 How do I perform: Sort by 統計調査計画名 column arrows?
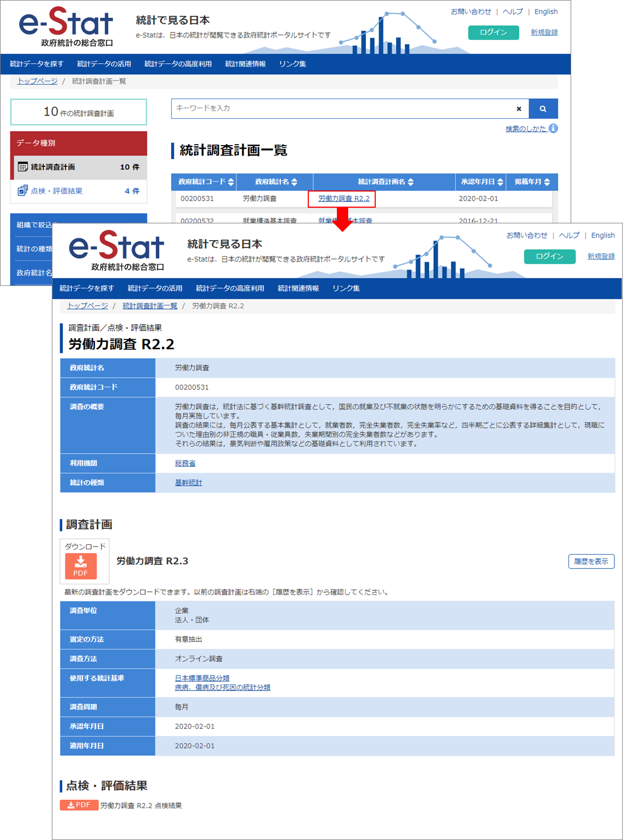[x=411, y=182]
